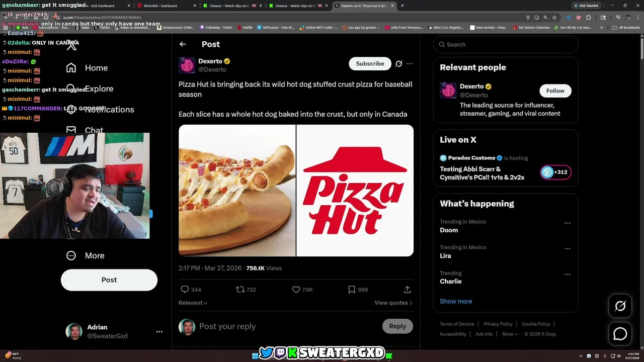
Task: Open View quotes link
Action: [x=393, y=303]
